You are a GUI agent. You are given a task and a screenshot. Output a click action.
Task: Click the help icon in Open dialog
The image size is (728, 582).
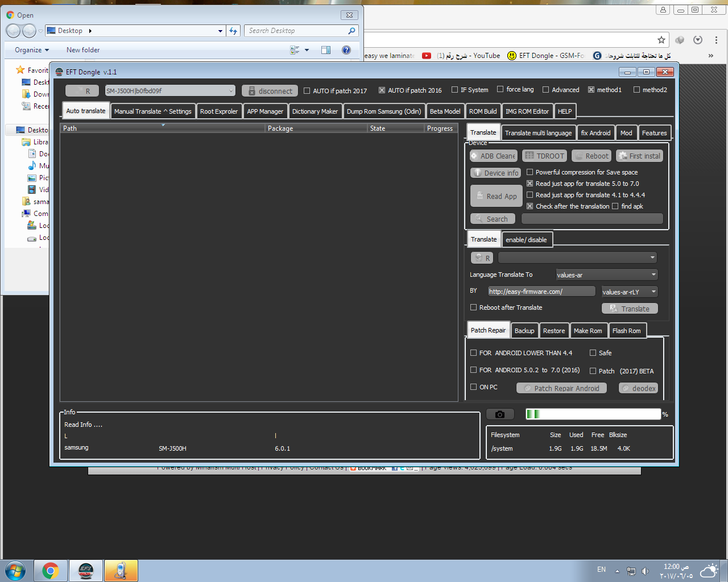click(346, 50)
